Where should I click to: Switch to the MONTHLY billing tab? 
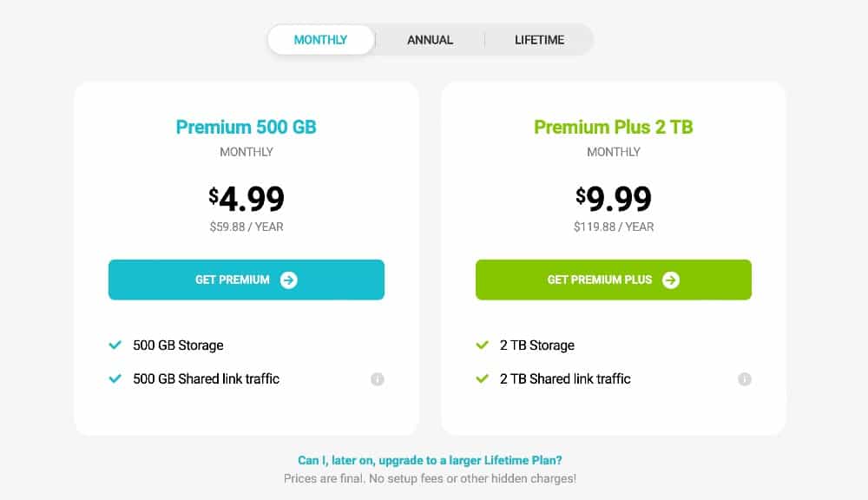[x=320, y=40]
